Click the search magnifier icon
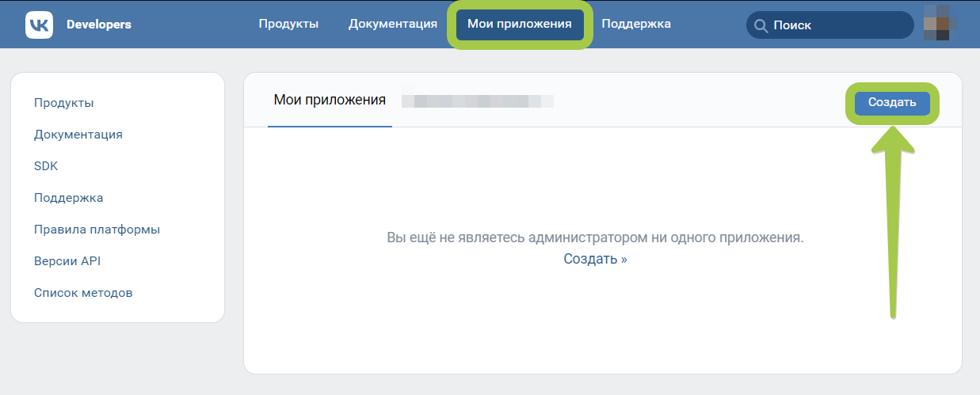The image size is (980, 395). pyautogui.click(x=761, y=25)
